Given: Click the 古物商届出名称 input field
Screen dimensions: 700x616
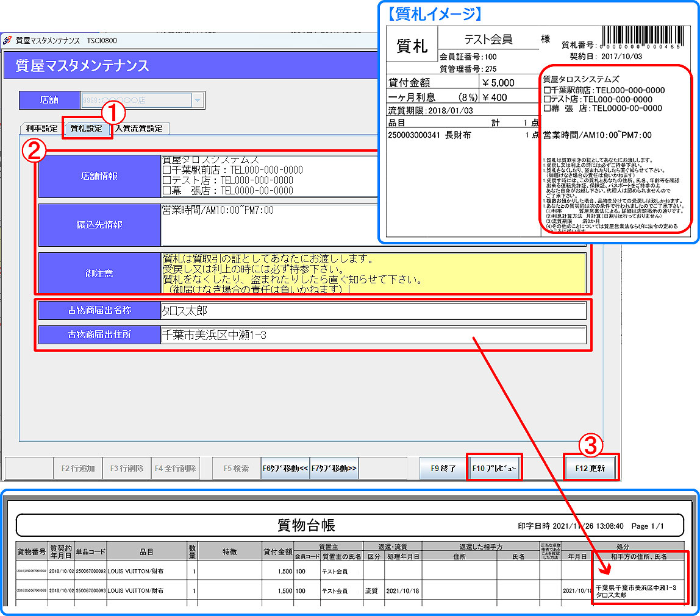Looking at the screenshot, I should [x=373, y=311].
